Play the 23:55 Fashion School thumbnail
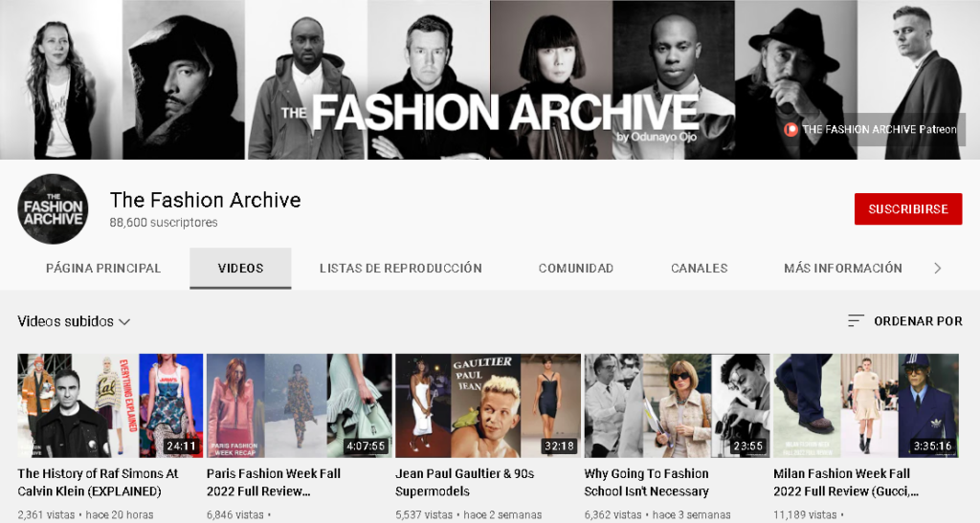 (x=677, y=405)
